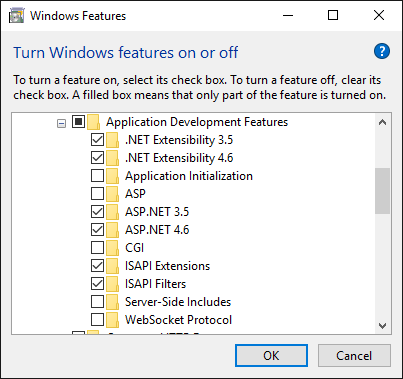Click the scroll down arrow in feature list
Image resolution: width=403 pixels, height=379 pixels.
click(382, 325)
